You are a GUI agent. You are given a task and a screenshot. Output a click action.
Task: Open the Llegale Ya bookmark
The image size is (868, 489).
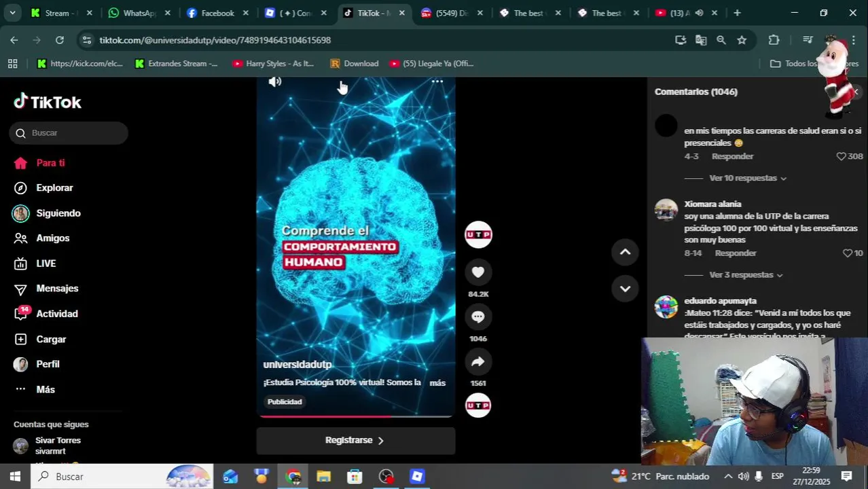tap(431, 63)
